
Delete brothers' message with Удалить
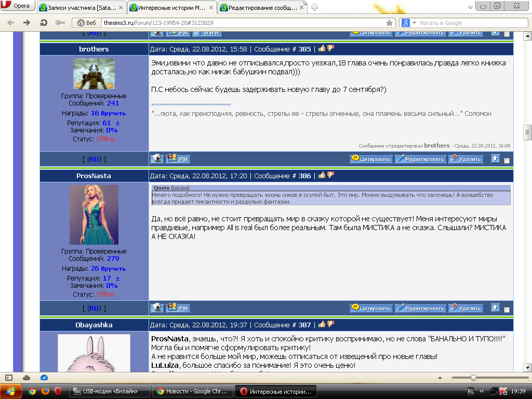pos(465,159)
